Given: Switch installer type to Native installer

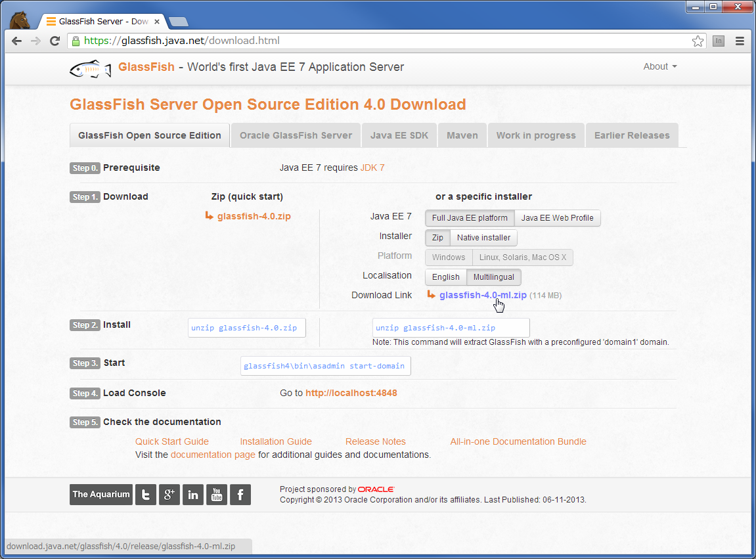Looking at the screenshot, I should point(483,237).
